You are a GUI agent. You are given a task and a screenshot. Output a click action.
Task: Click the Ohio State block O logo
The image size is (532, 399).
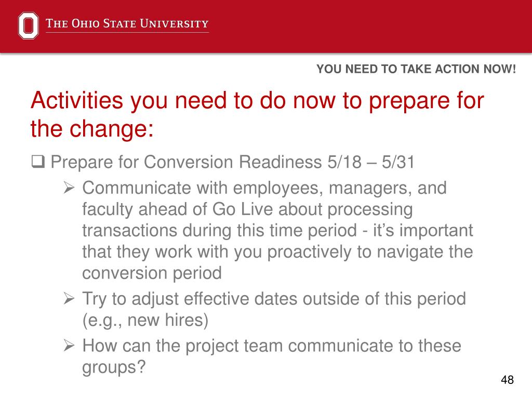click(x=28, y=26)
